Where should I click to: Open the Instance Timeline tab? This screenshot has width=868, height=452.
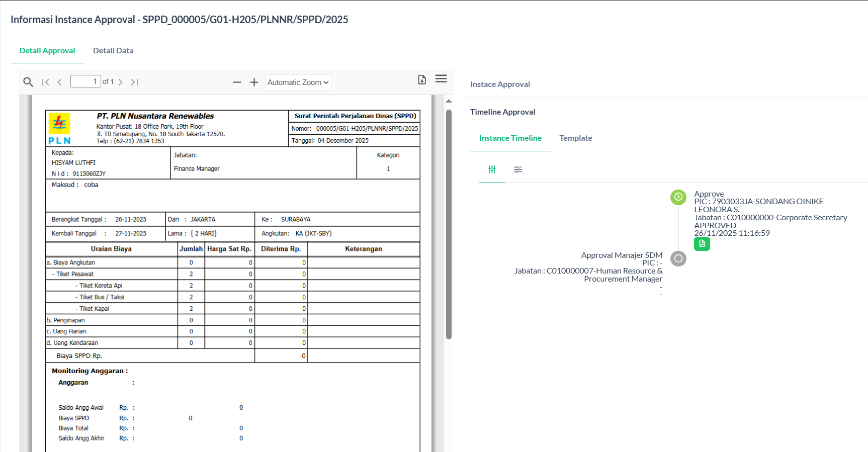click(x=510, y=138)
